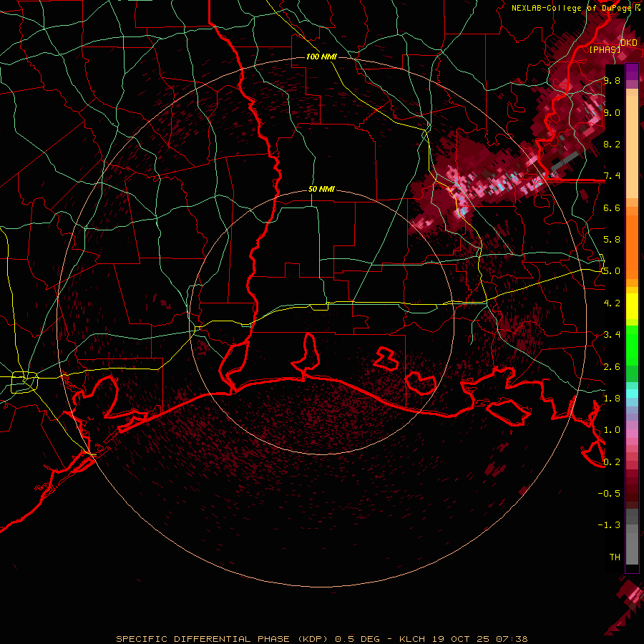Click the 9.0 color scale value

(612, 112)
